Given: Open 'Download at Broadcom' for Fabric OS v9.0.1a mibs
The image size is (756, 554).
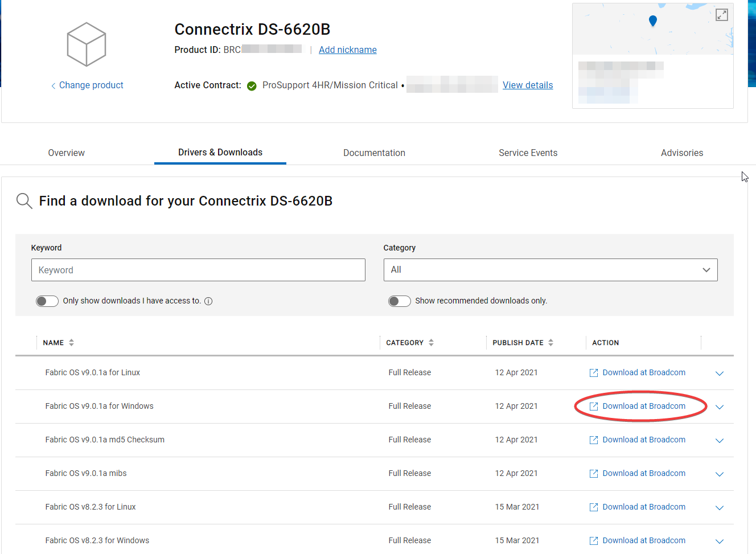Looking at the screenshot, I should click(x=643, y=473).
